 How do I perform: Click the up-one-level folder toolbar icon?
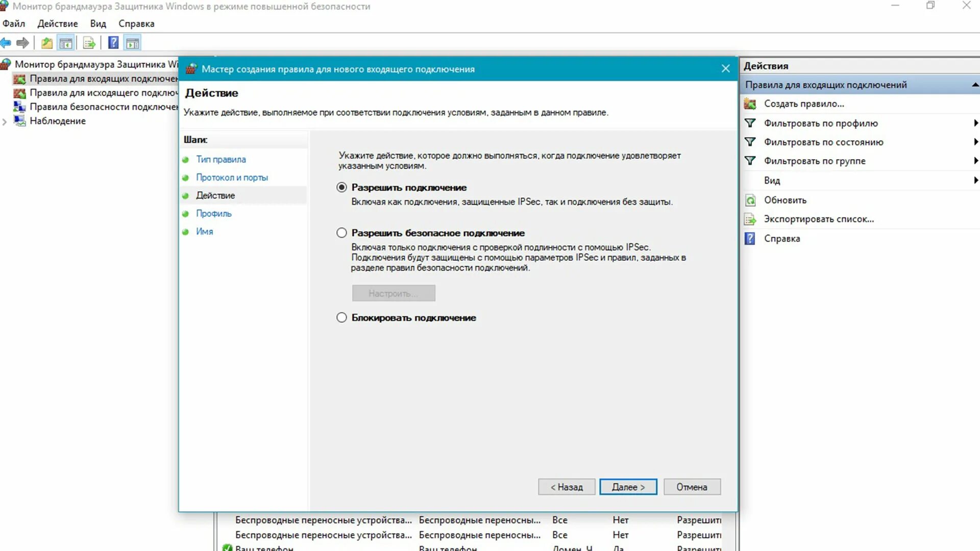click(x=47, y=43)
